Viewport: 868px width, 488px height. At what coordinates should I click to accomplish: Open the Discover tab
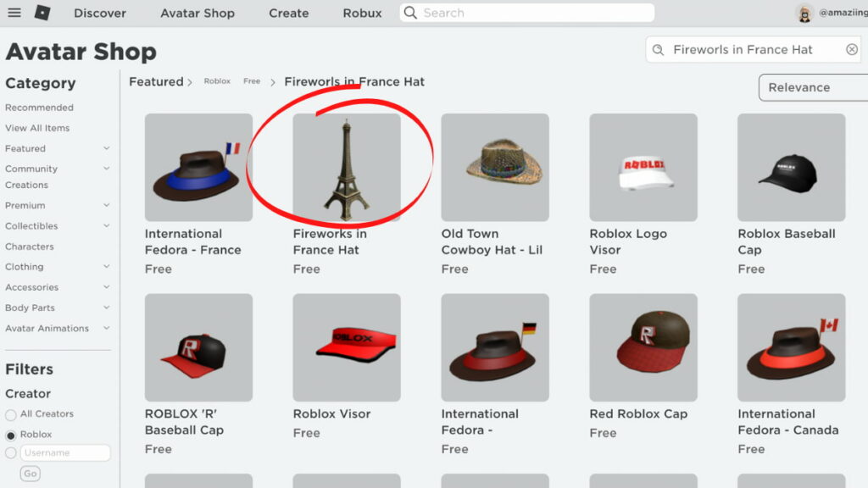click(x=100, y=13)
